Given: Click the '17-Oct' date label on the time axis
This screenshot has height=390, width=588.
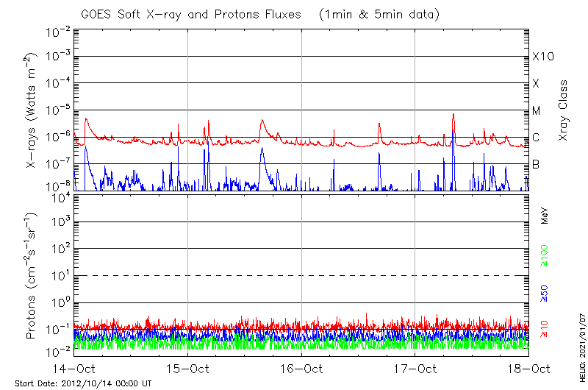Looking at the screenshot, I should (415, 368).
